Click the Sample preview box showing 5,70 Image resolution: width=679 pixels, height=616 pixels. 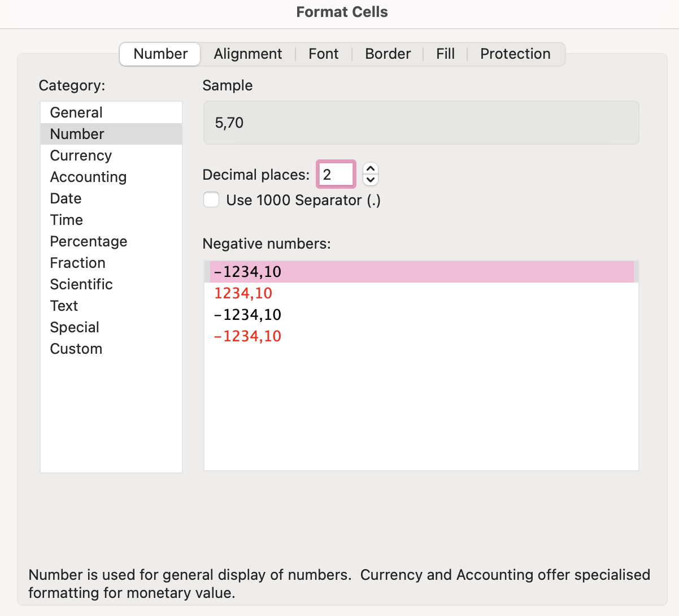421,123
